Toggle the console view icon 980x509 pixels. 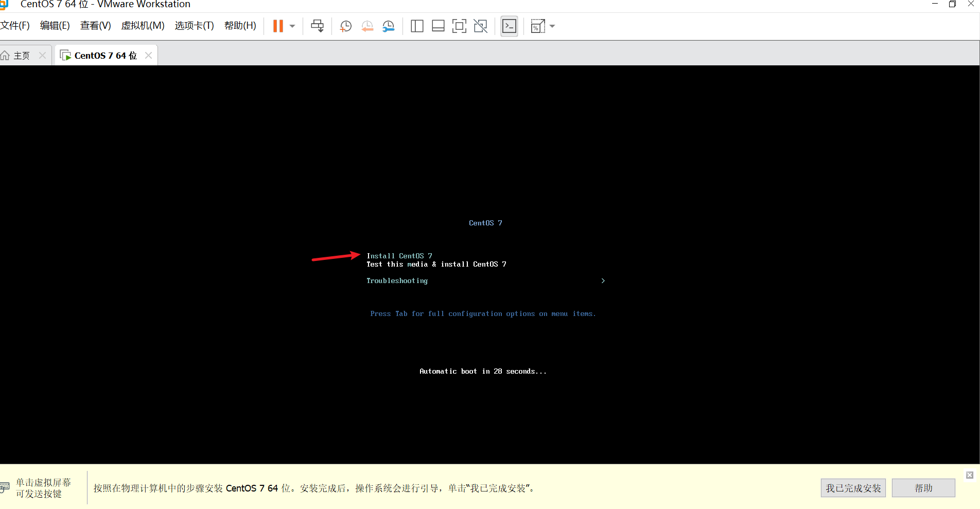(x=509, y=26)
